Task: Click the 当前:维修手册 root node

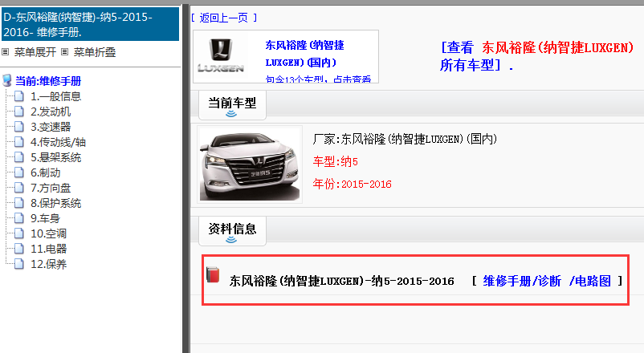Action: click(48, 81)
